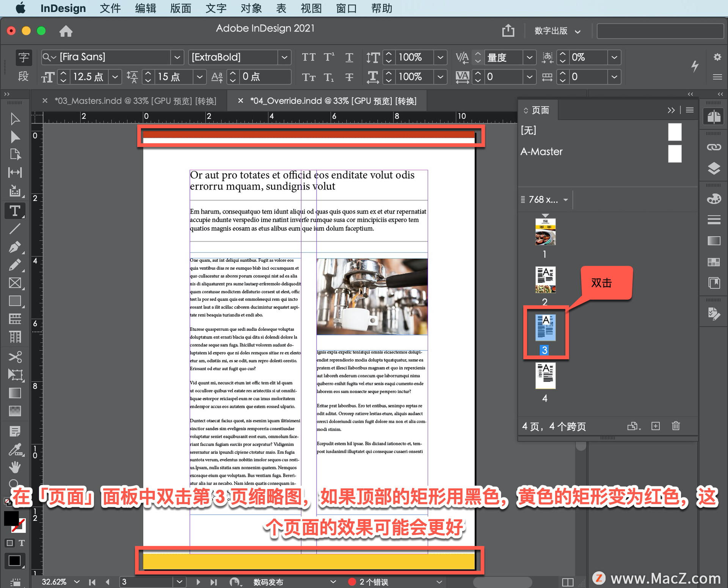The height and width of the screenshot is (588, 728).
Task: Select the Rectangle tool
Action: point(15,301)
